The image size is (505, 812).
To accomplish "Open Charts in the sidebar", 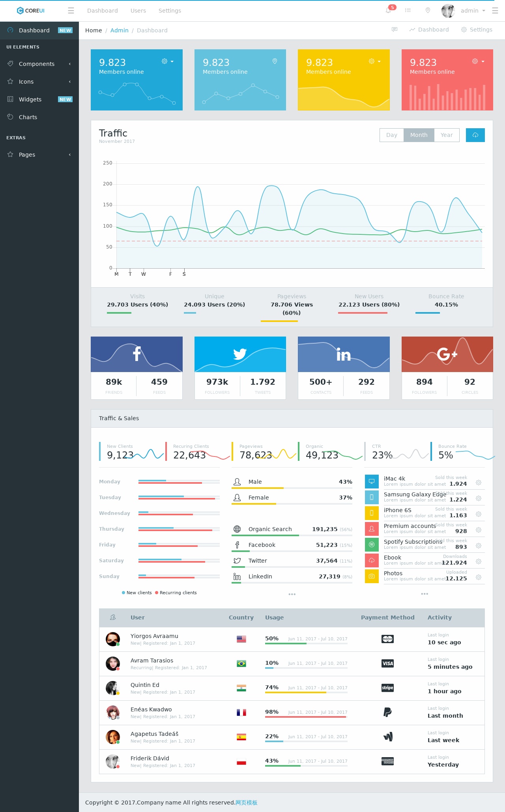I will coord(39,117).
